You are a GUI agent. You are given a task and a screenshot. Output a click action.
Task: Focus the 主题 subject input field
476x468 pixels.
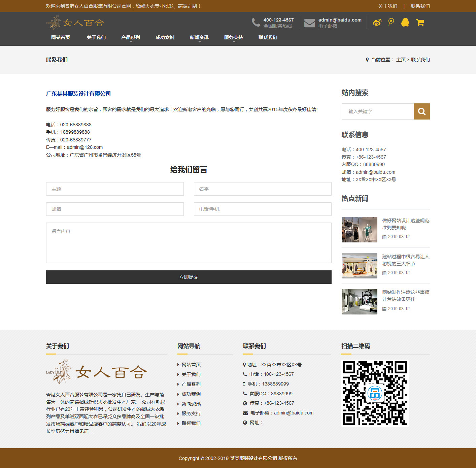click(x=115, y=189)
